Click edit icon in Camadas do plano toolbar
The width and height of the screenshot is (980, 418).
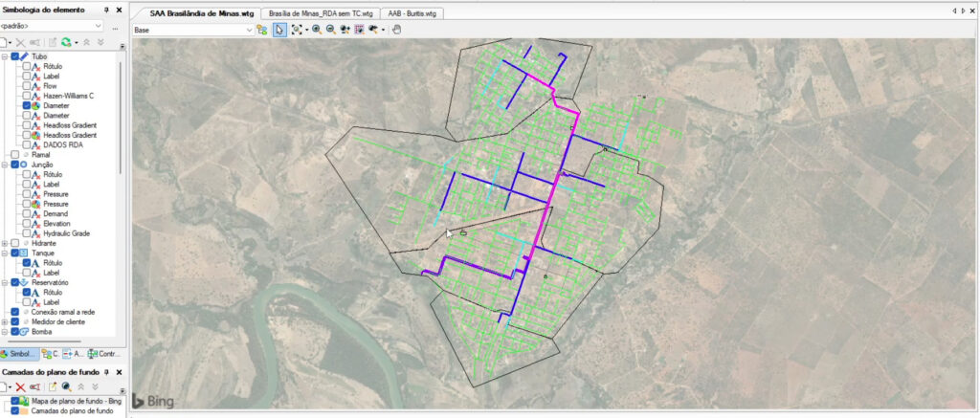(x=53, y=386)
